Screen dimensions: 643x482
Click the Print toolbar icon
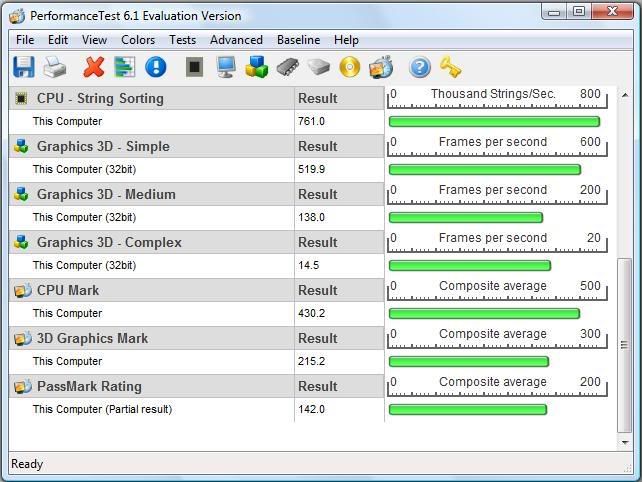(55, 67)
